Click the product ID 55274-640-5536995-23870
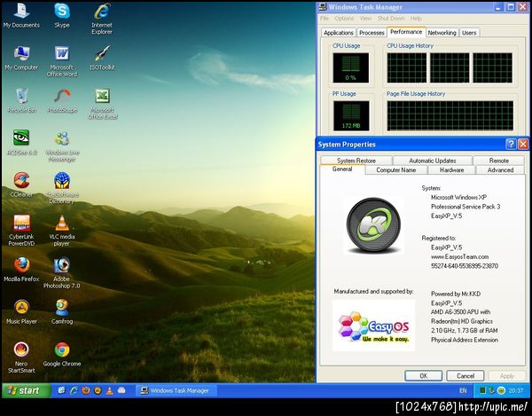Screen dimensions: 532x416 [x=465, y=266]
